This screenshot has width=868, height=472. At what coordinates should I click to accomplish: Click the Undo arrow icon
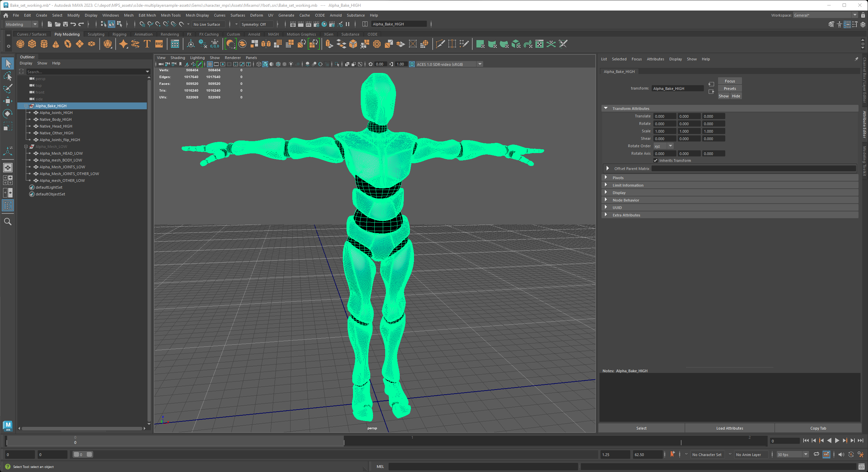coord(73,24)
